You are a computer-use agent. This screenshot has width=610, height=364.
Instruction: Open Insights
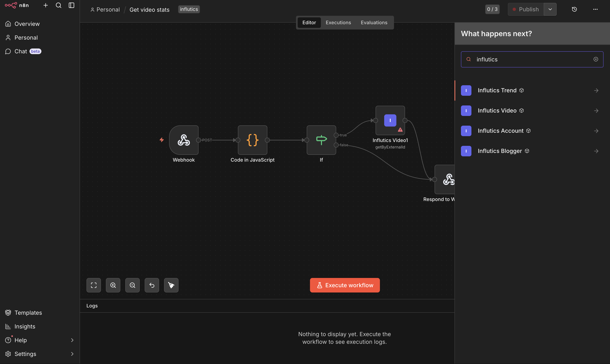pyautogui.click(x=40, y=326)
